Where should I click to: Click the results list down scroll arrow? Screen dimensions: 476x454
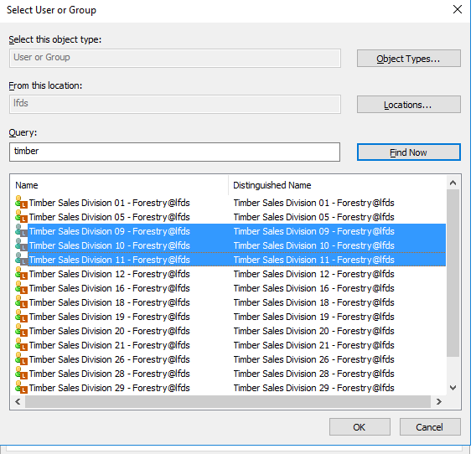[x=453, y=388]
